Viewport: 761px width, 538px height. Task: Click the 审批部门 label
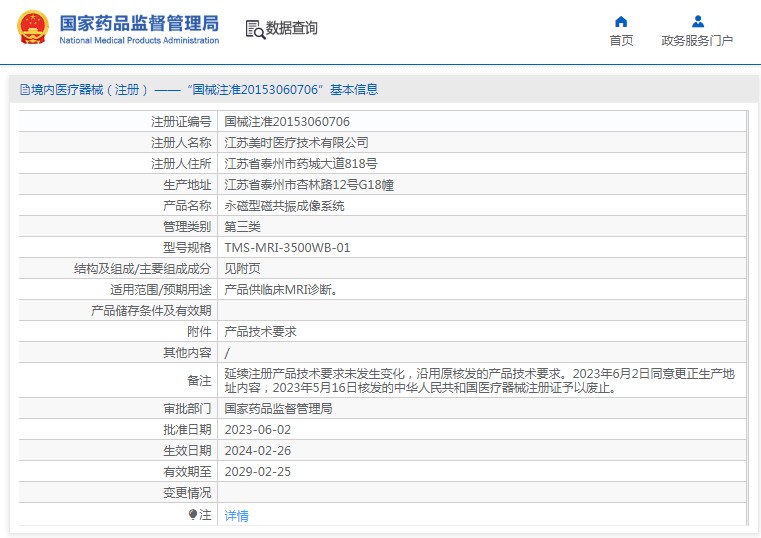(x=187, y=408)
